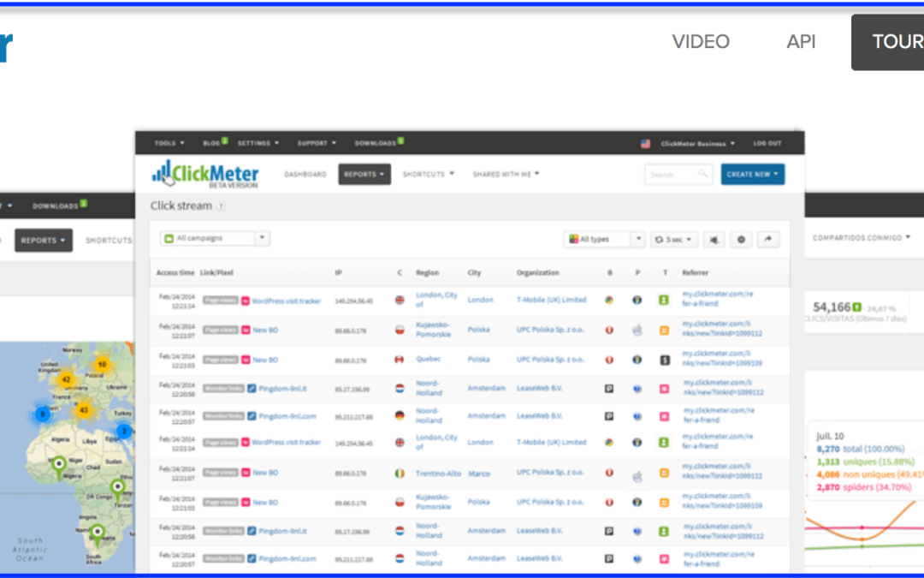Image resolution: width=924 pixels, height=578 pixels.
Task: Click Apple platform icon in Trentino-Alto row
Action: pos(637,476)
